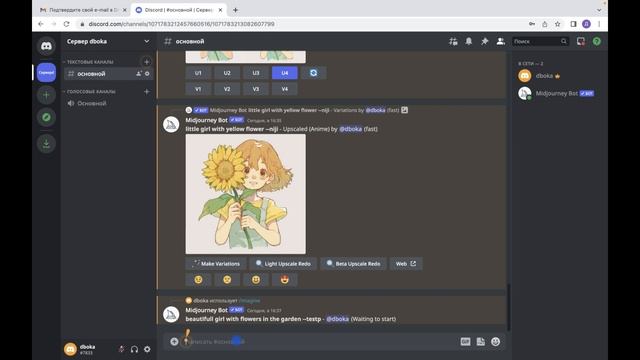Viewport: 640px width, 360px height.
Task: Click highlighted U4 upscale button
Action: click(284, 73)
